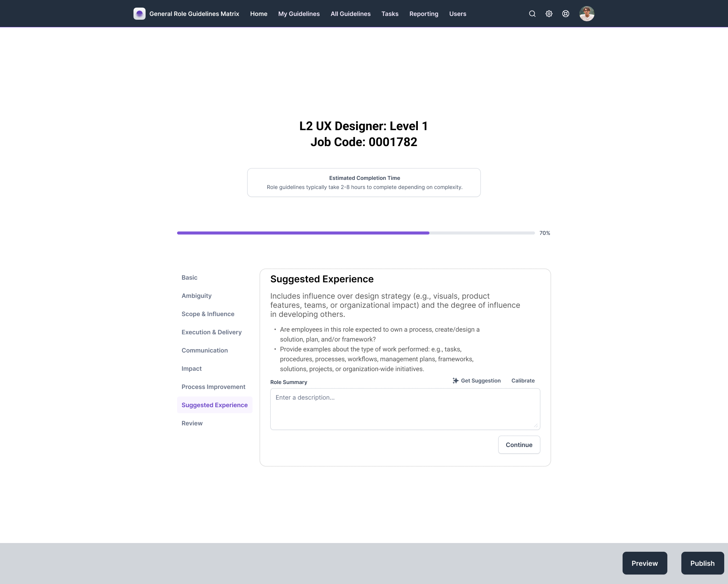The image size is (728, 584).
Task: Click the Preview button
Action: point(645,563)
